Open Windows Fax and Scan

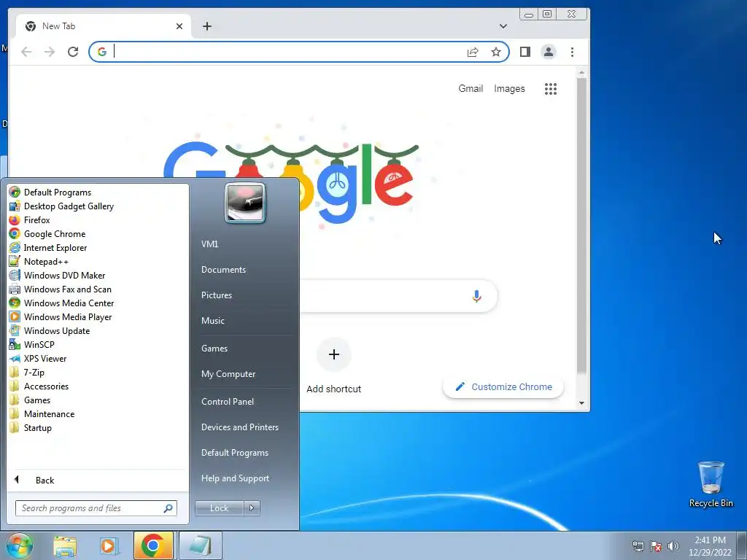67,289
